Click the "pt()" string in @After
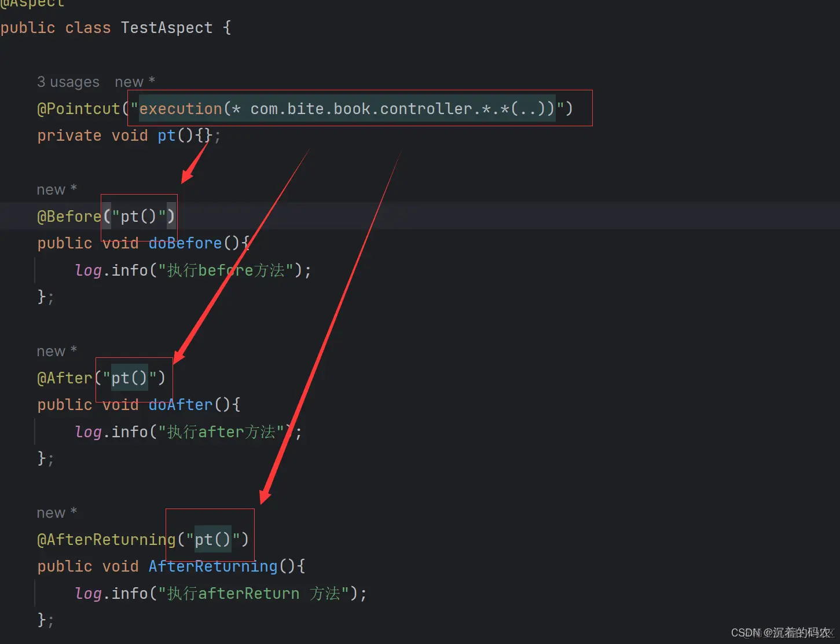This screenshot has height=644, width=840. coord(130,378)
